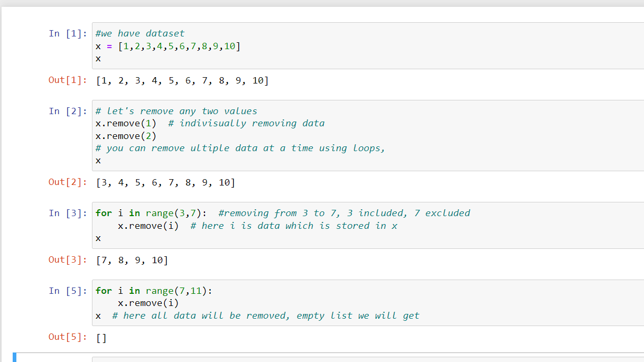Image resolution: width=644 pixels, height=362 pixels.
Task: Click the Out[2] output showing eight values
Action: pyautogui.click(x=164, y=182)
